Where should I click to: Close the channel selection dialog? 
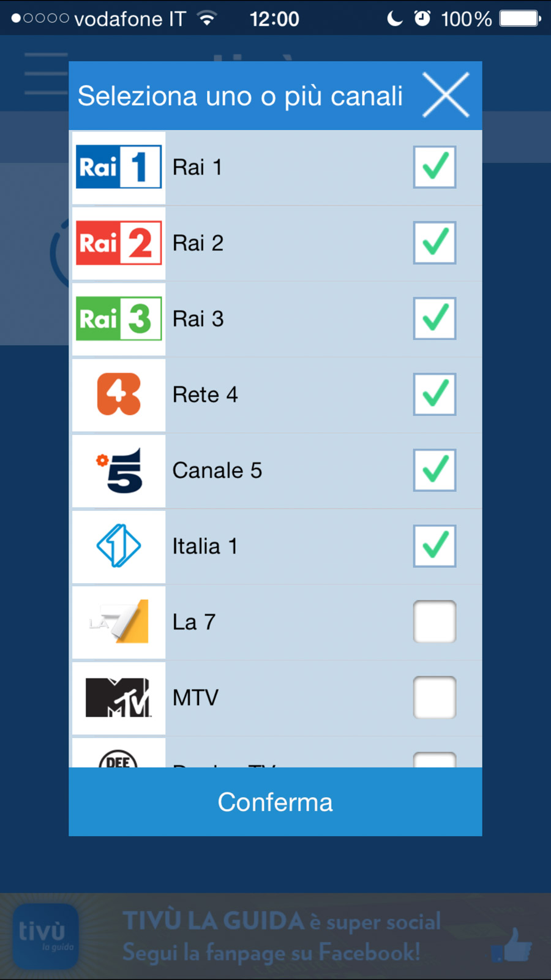click(446, 95)
